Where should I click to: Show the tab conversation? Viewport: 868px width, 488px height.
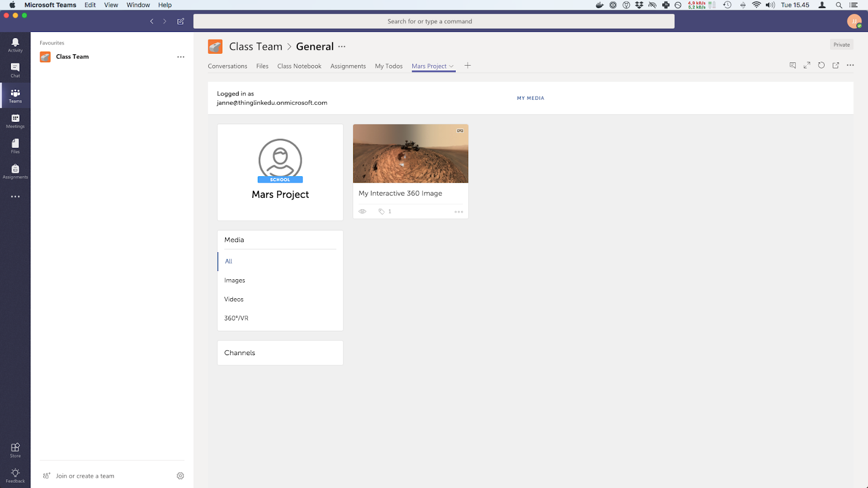pos(793,65)
